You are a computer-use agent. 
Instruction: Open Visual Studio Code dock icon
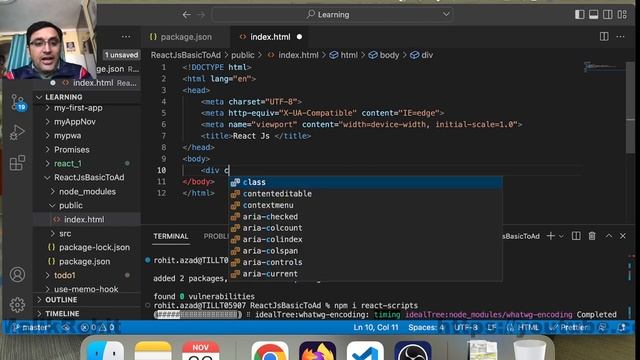(x=365, y=352)
